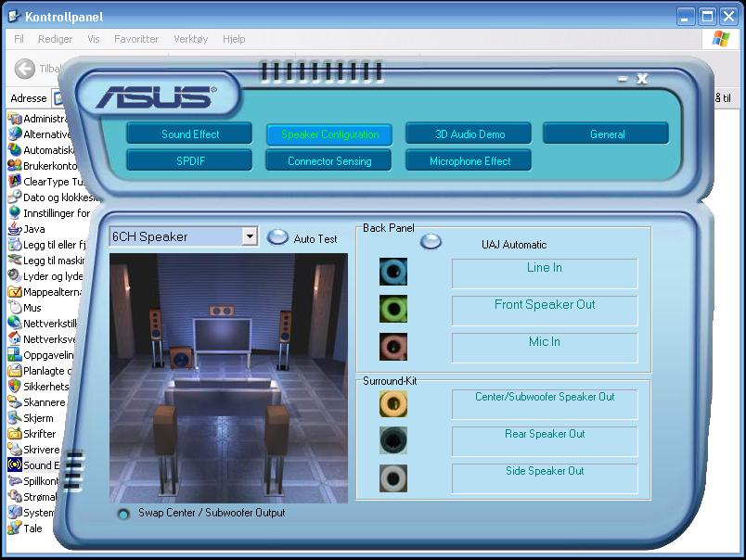Toggle UAJ Automatic option

[431, 241]
